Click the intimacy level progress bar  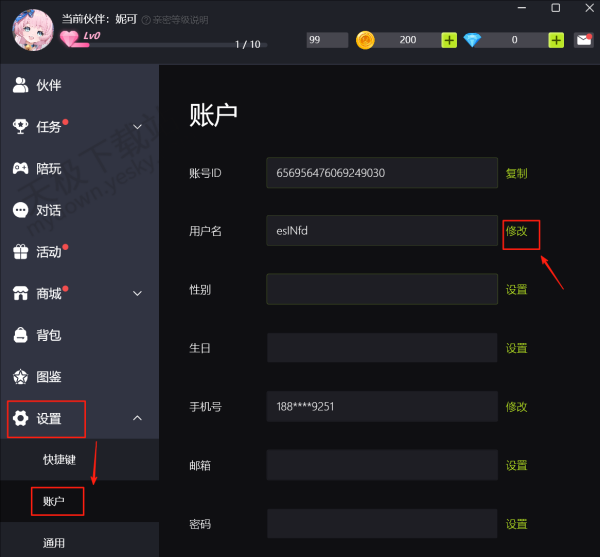[x=170, y=45]
